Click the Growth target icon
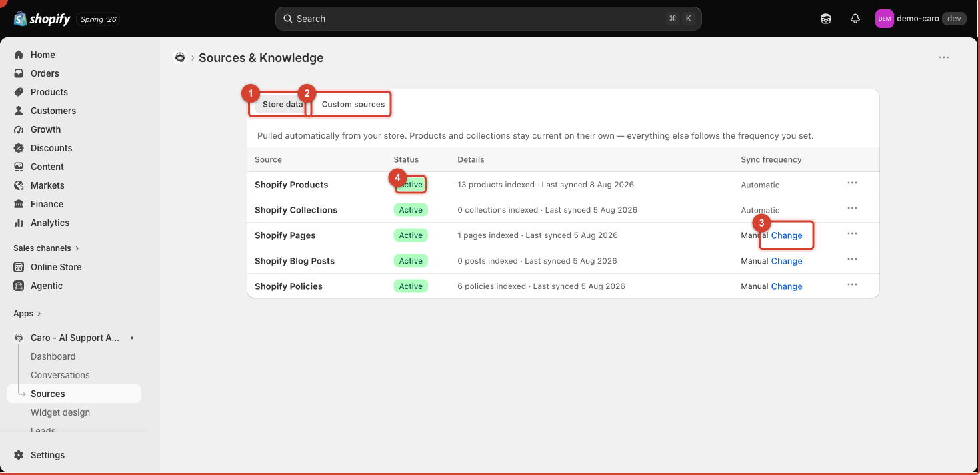980x475 pixels. tap(19, 129)
